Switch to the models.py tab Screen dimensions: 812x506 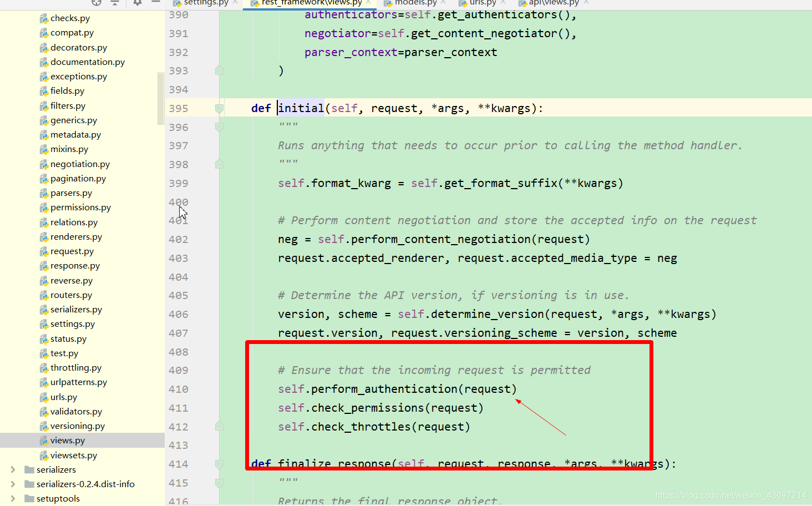tap(416, 3)
